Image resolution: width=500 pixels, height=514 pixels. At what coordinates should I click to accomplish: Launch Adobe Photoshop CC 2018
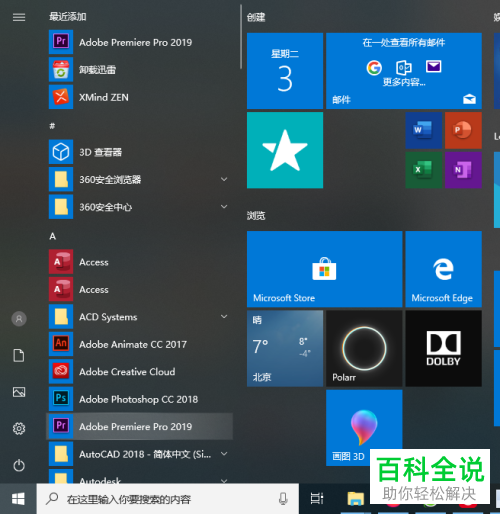[140, 399]
